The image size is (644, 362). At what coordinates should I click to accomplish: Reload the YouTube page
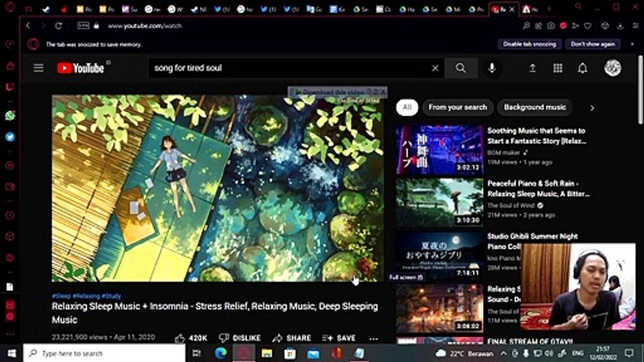(x=58, y=26)
